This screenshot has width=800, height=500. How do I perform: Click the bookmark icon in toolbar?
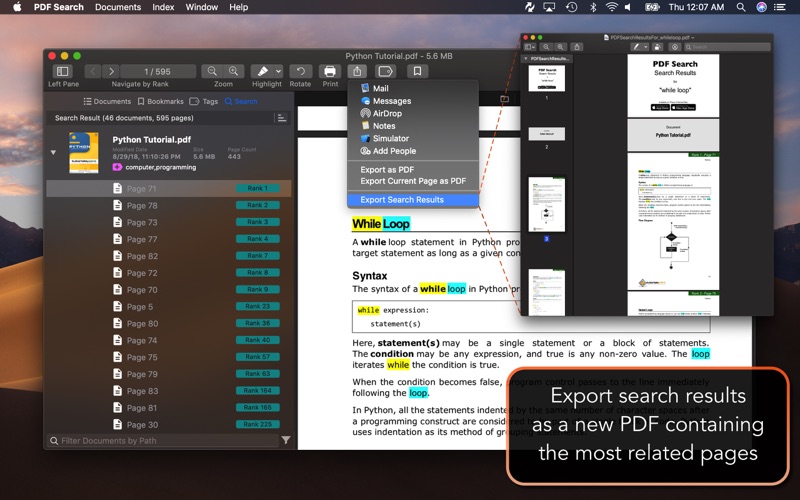point(417,71)
